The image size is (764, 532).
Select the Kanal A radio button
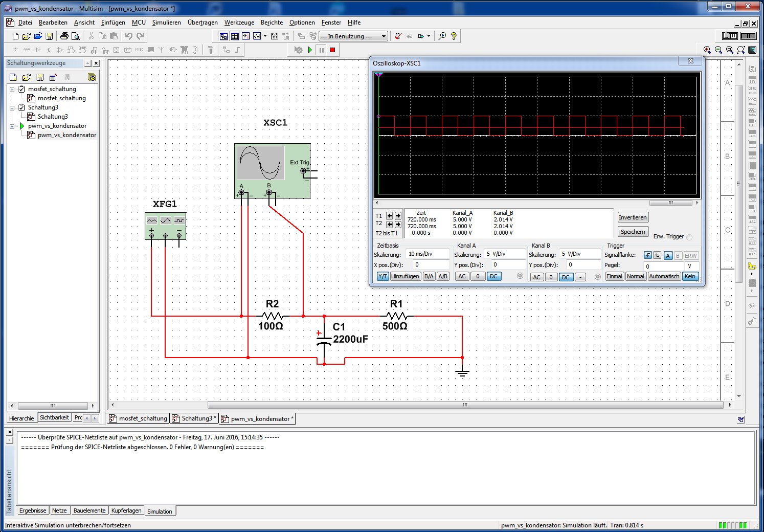520,276
